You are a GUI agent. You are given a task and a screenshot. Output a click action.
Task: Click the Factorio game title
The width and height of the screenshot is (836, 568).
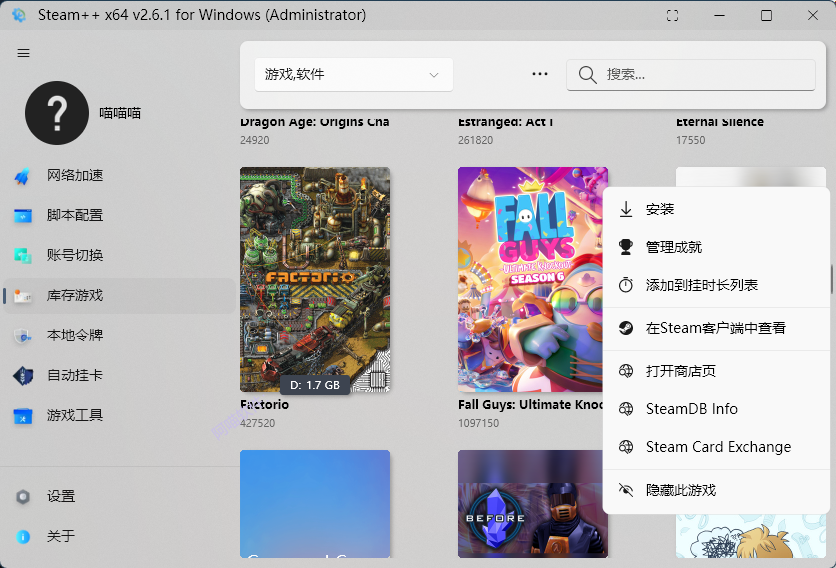point(264,405)
